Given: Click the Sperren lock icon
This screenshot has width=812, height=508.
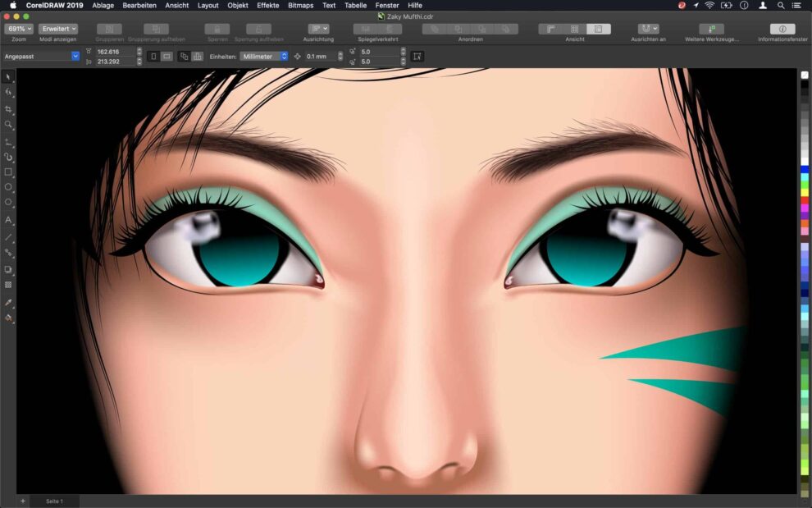Looking at the screenshot, I should click(x=217, y=29).
